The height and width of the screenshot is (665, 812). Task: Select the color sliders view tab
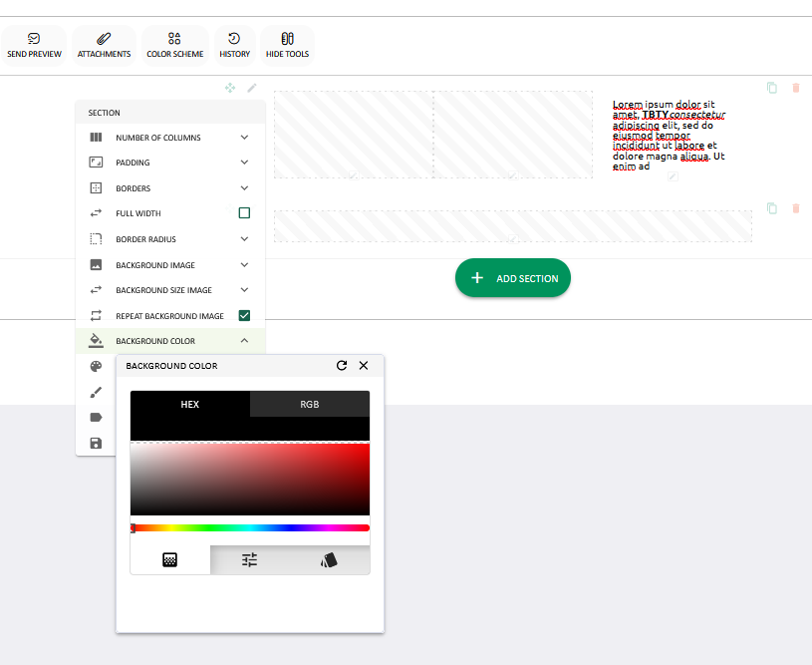coord(250,559)
